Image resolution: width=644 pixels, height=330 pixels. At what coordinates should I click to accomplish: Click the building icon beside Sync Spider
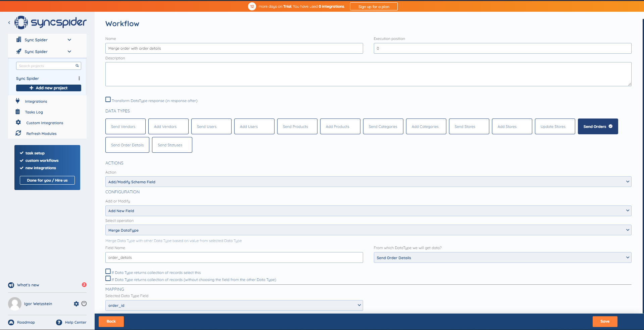coord(19,40)
